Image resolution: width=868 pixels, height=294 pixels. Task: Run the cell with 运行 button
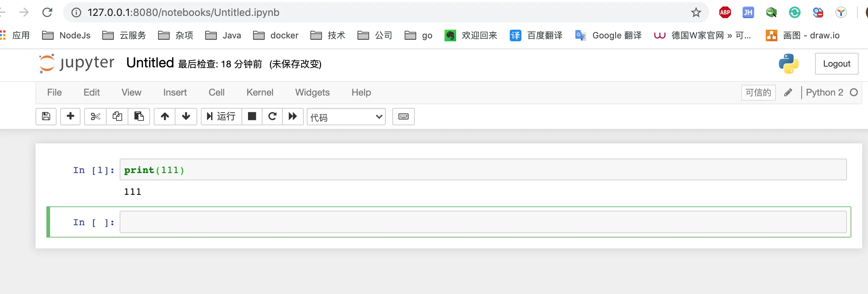click(x=221, y=117)
